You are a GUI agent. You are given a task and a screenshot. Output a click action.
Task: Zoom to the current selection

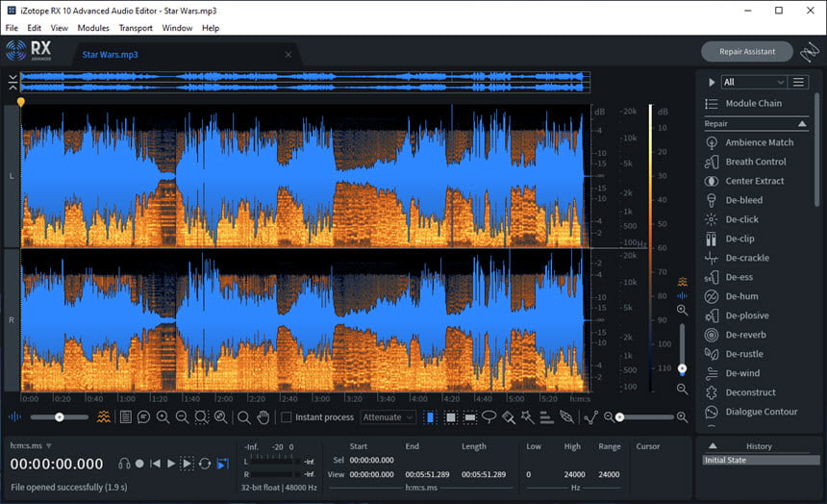point(202,417)
